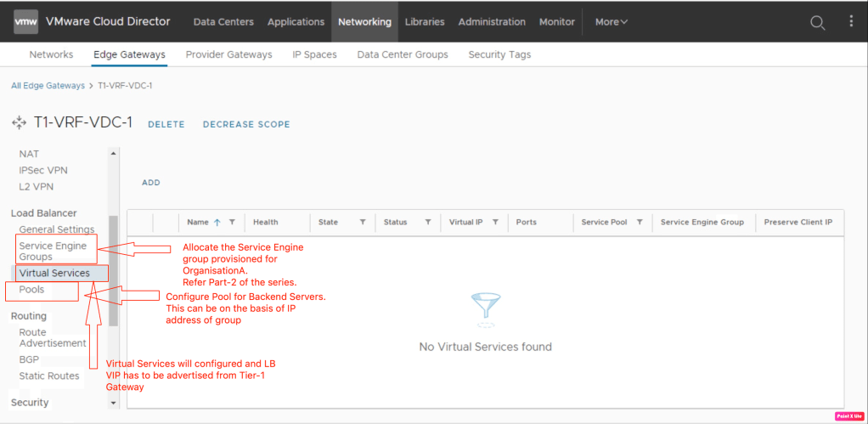The height and width of the screenshot is (424, 868).
Task: Click the State column filter icon
Action: (x=363, y=223)
